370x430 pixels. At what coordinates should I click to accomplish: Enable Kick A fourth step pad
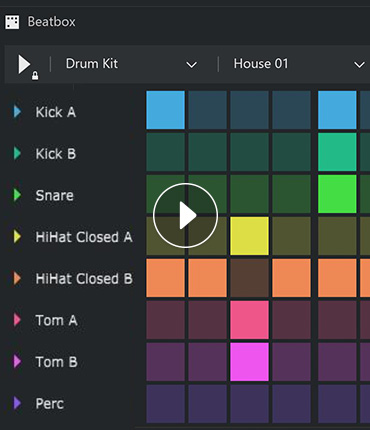point(291,110)
